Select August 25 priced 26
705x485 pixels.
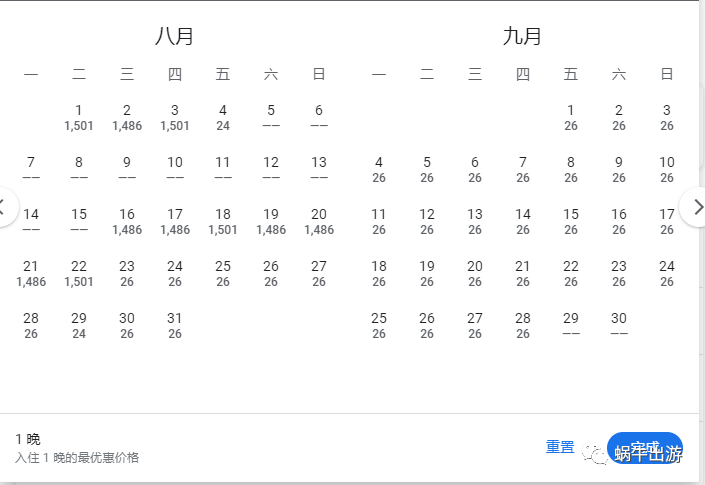pos(223,274)
